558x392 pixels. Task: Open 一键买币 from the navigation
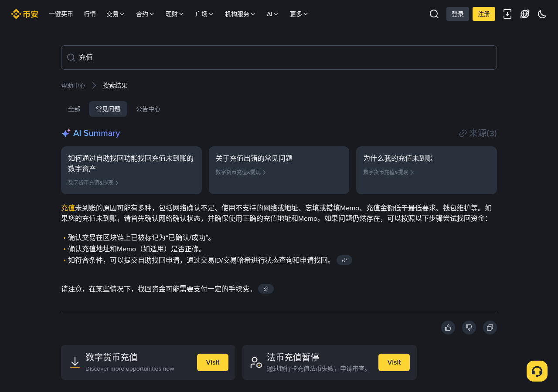coord(61,14)
